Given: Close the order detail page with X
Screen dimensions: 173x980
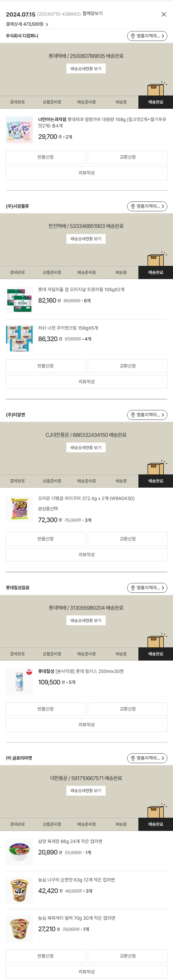Looking at the screenshot, I should coord(164,15).
